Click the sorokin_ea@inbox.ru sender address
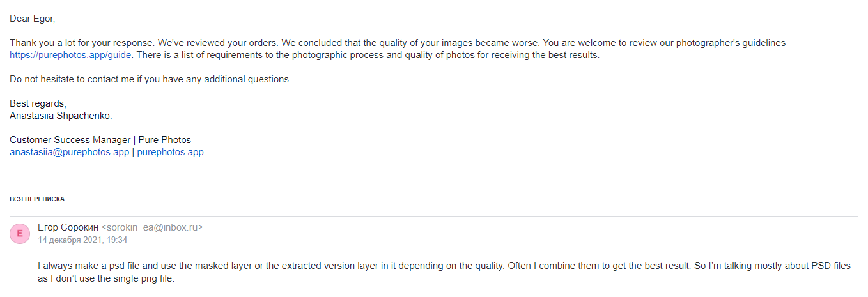The image size is (868, 297). click(152, 227)
